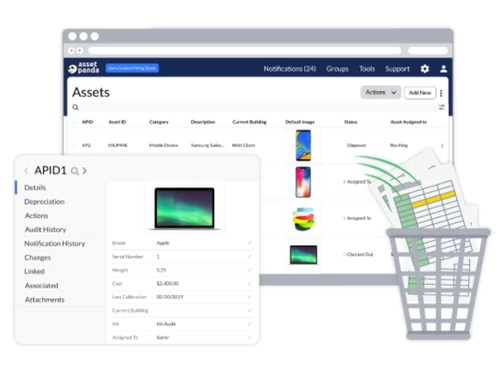This screenshot has height=375, width=500.
Task: Edit the Current Building pencil icon
Action: (249, 310)
